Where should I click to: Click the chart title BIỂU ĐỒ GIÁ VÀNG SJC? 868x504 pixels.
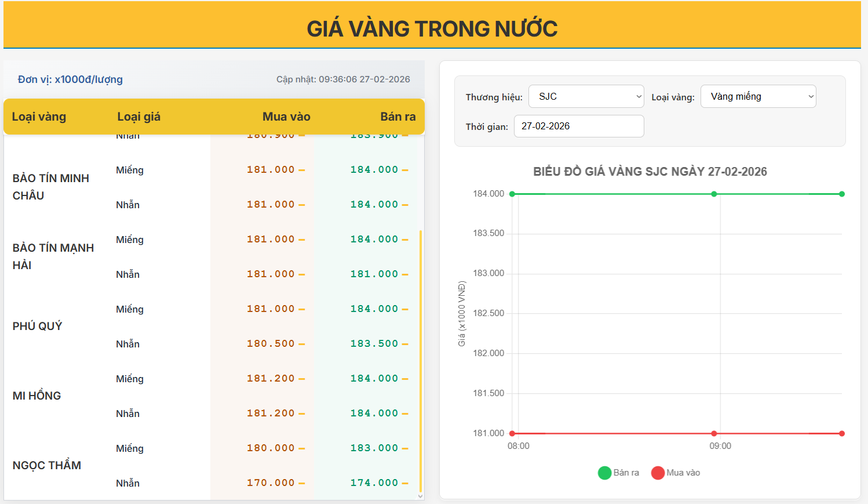tap(650, 172)
